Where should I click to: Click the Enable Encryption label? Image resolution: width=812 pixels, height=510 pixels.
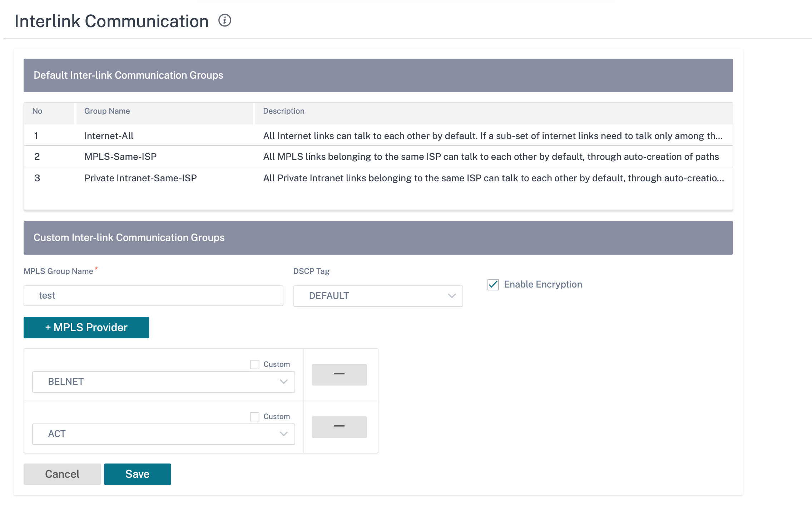[543, 285]
